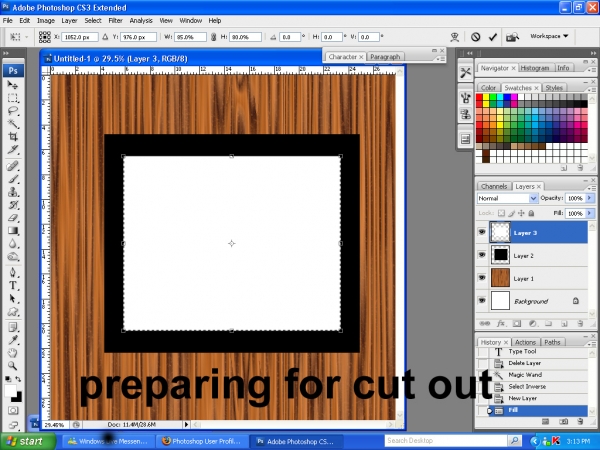Toggle Quick Mask mode
The width and height of the screenshot is (600, 450).
(x=13, y=411)
